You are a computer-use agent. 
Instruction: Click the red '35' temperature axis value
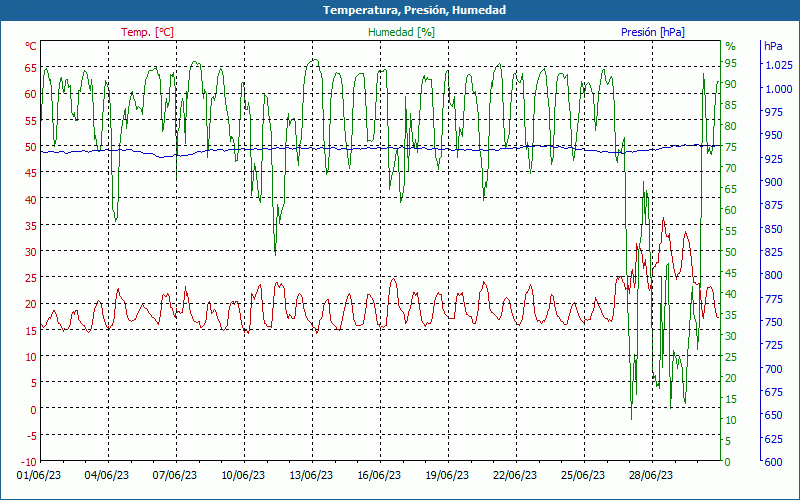point(31,226)
